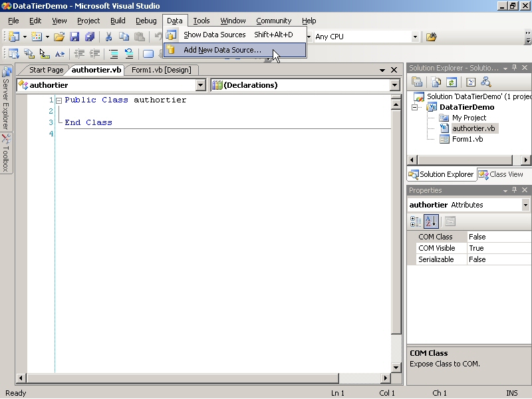Viewport: 532px width, 399px height.
Task: Toggle Show All Files in Solution Explorer
Action: pyautogui.click(x=435, y=81)
